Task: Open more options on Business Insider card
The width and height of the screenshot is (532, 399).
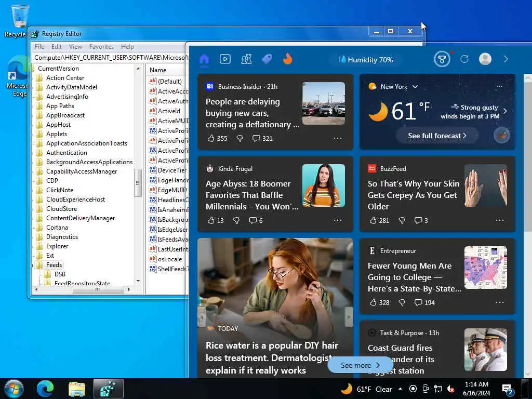Action: pyautogui.click(x=338, y=138)
